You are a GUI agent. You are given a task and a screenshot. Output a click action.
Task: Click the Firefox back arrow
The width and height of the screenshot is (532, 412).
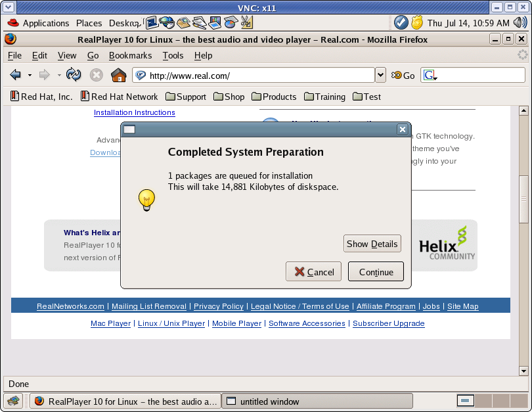[16, 75]
